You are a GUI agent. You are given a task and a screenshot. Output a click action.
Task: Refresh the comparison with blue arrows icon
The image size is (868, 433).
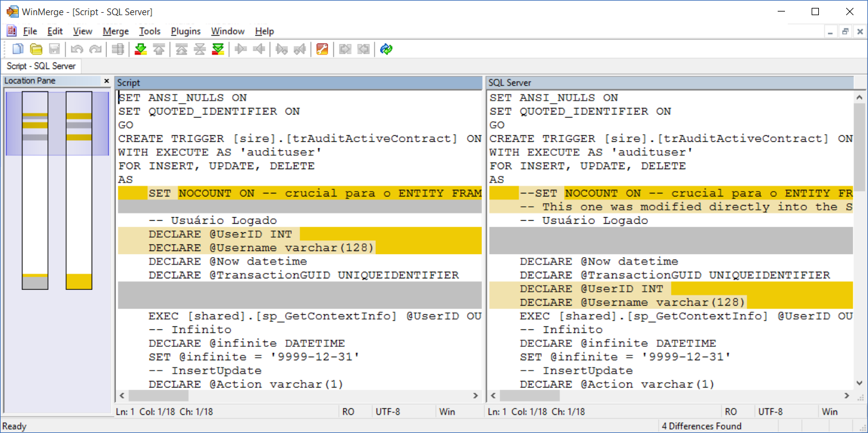pos(386,50)
